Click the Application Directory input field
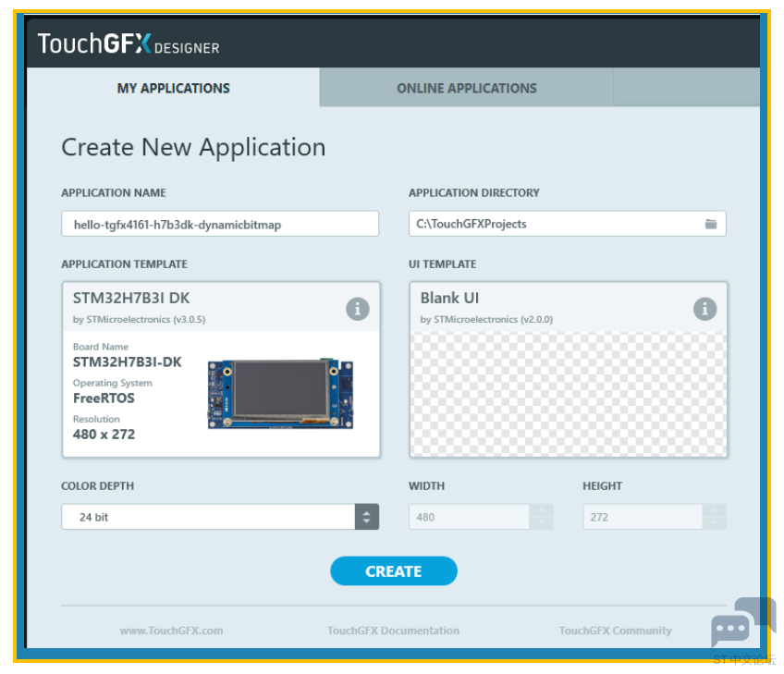 568,224
